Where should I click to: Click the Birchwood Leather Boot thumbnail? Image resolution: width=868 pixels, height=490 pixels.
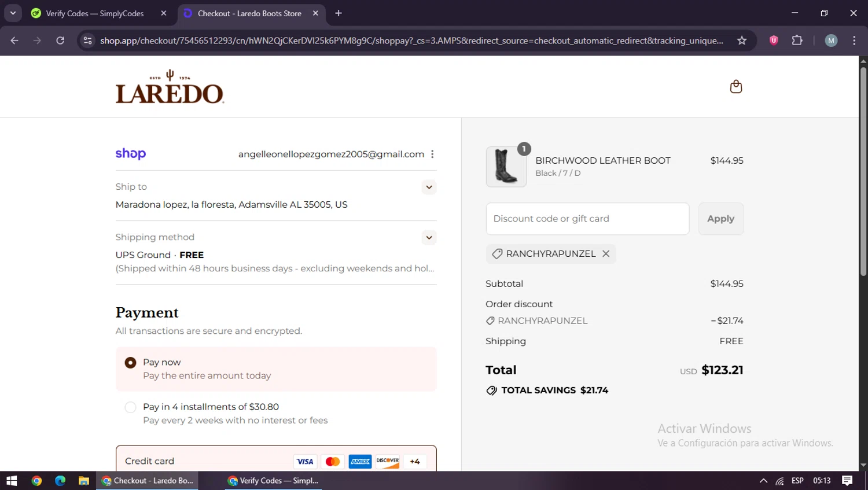click(506, 167)
